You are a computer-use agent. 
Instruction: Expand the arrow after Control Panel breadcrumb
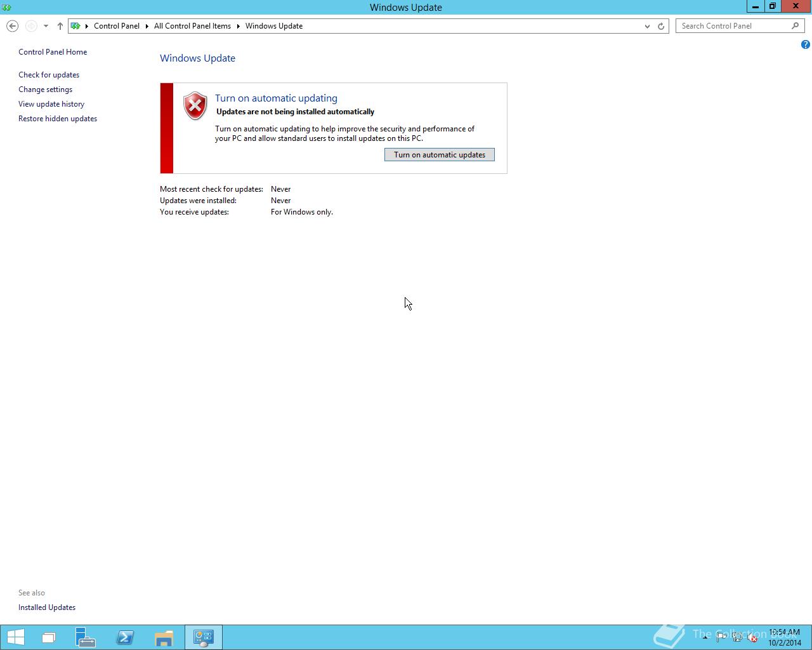pos(147,26)
